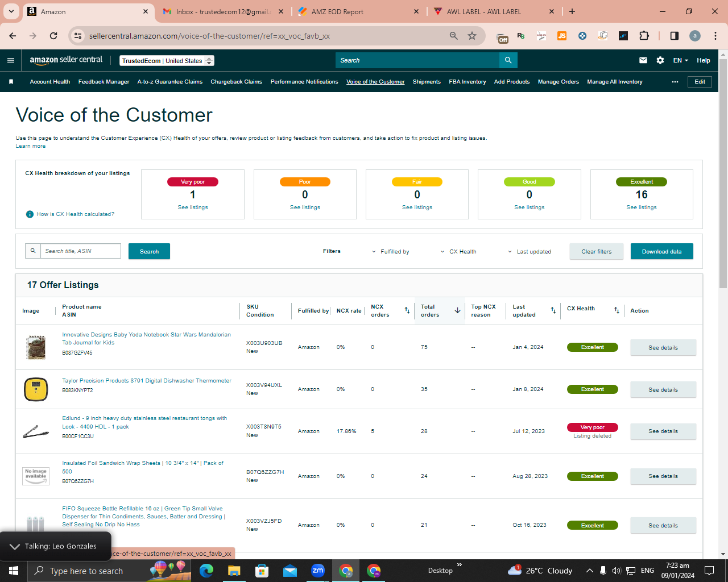Click the Download data button

point(662,252)
